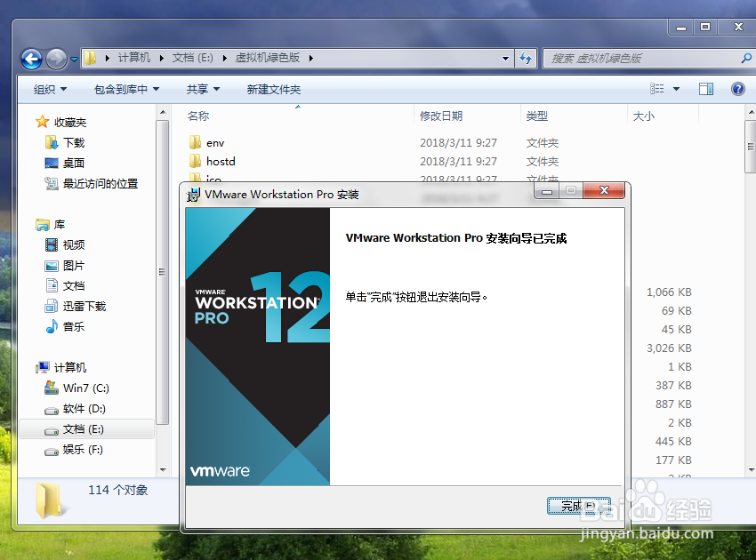Screen dimensions: 756x560
Task: Click 文档 (E:) in the address breadcrumb
Action: pyautogui.click(x=192, y=58)
